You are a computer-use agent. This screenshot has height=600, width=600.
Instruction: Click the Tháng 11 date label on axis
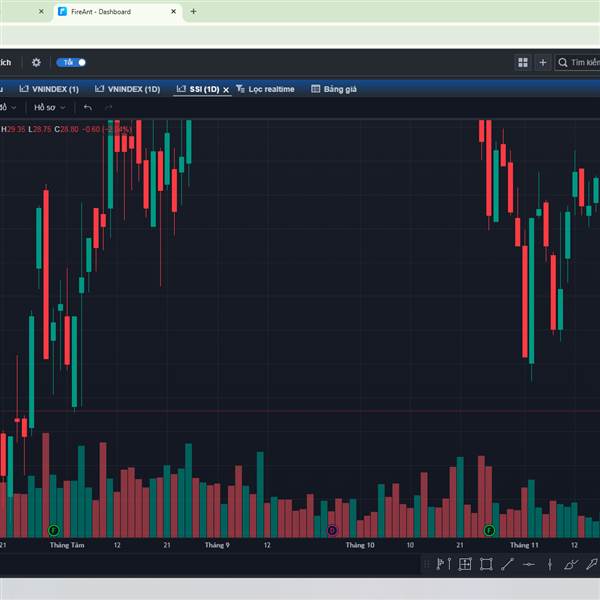[x=524, y=545]
